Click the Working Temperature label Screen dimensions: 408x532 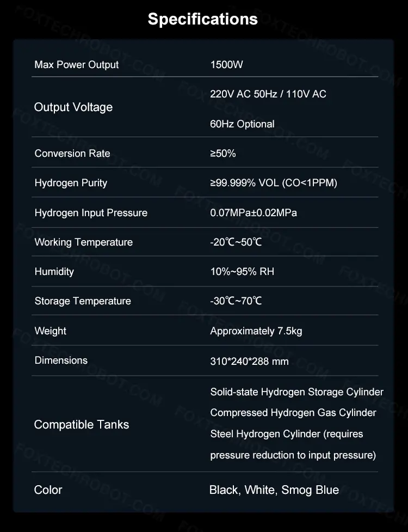[x=84, y=242]
